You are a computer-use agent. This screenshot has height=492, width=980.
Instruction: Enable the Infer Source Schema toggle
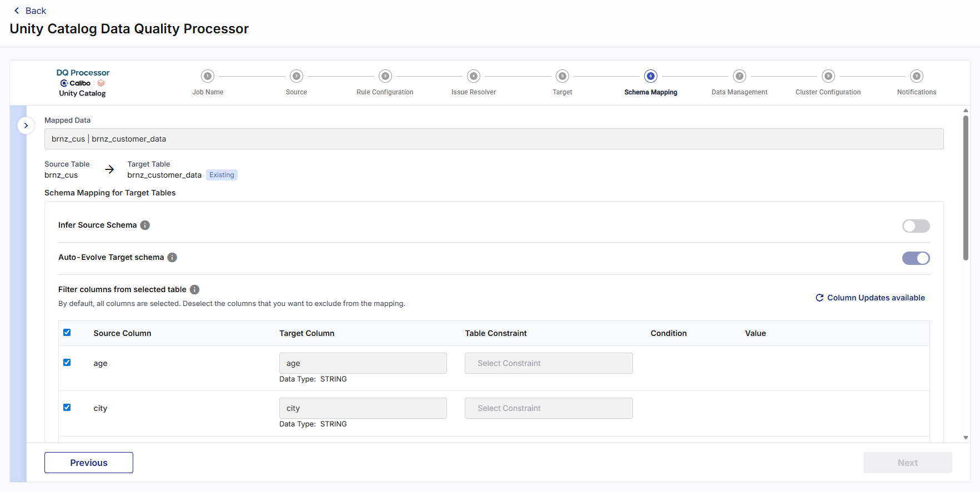tap(916, 226)
